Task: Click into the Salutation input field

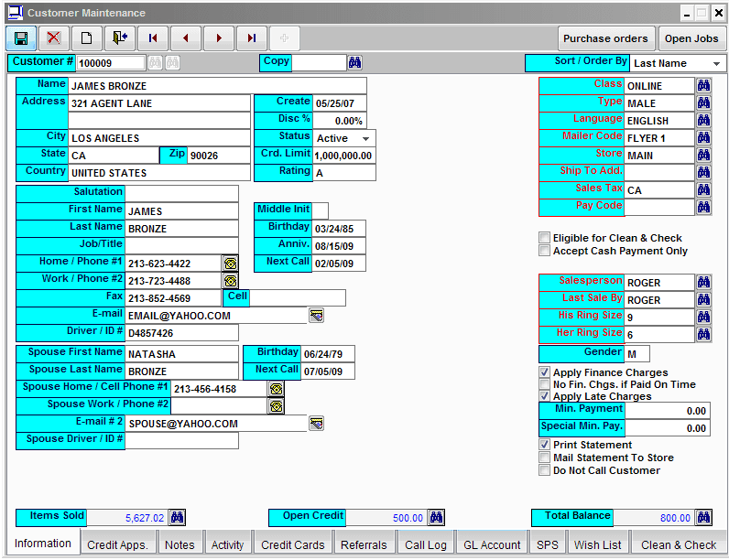Action: (x=181, y=194)
